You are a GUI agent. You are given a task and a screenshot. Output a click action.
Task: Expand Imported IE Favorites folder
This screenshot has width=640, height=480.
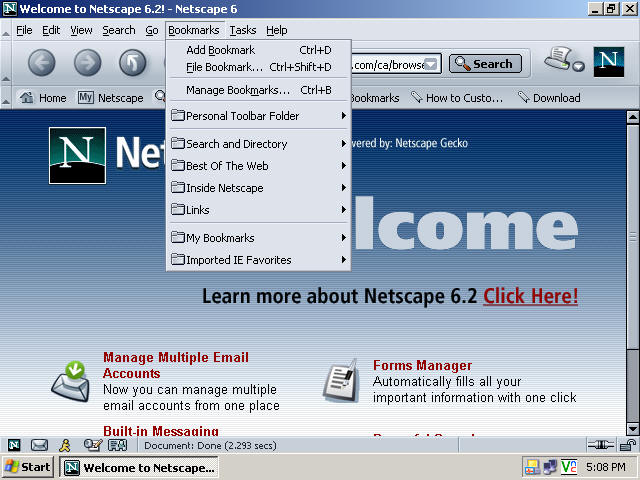pyautogui.click(x=259, y=260)
